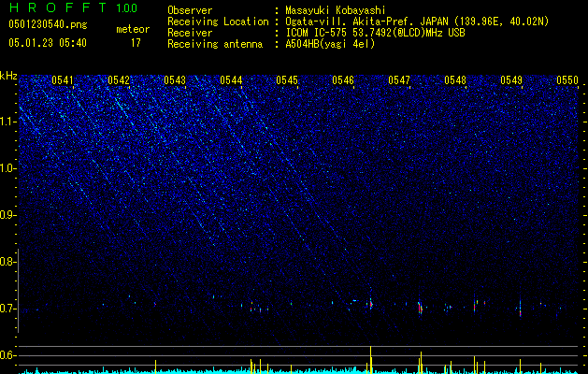Click the 0.7 kHz axis label
Image resolution: width=588 pixels, height=374 pixels.
7,309
